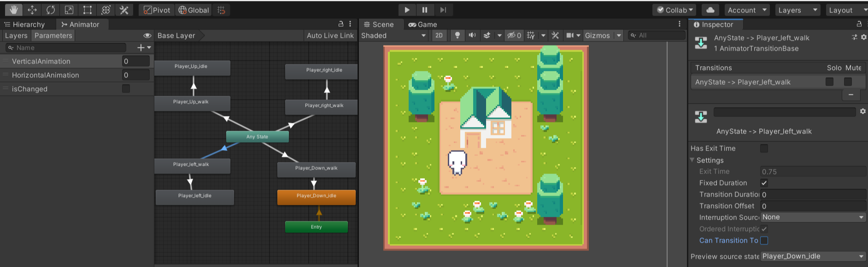Expand the Gizmos dropdown arrow

(x=619, y=35)
